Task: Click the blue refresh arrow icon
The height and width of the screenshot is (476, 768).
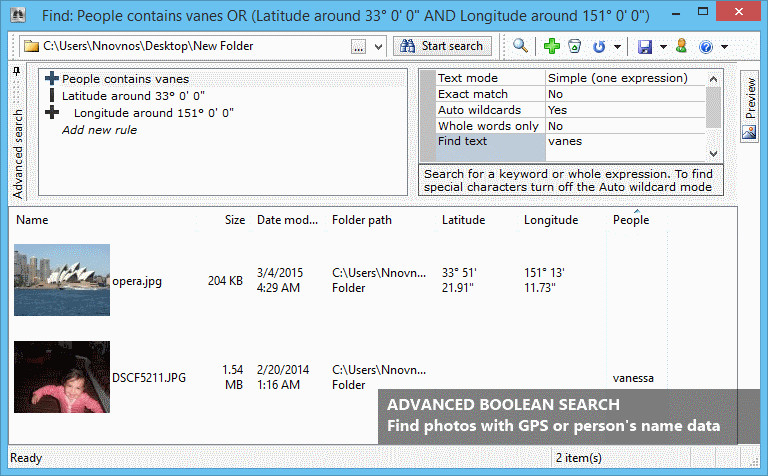Action: tap(599, 47)
